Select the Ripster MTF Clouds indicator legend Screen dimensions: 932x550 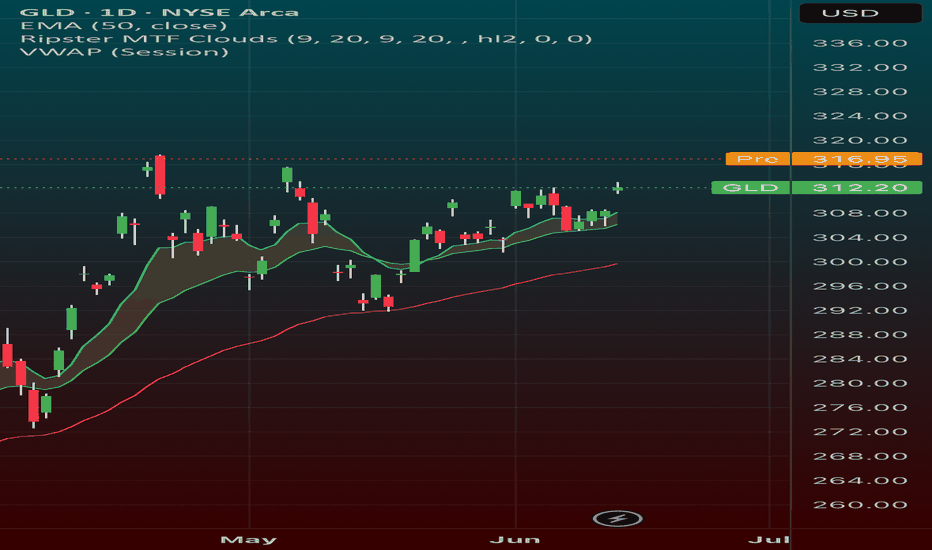[x=306, y=39]
